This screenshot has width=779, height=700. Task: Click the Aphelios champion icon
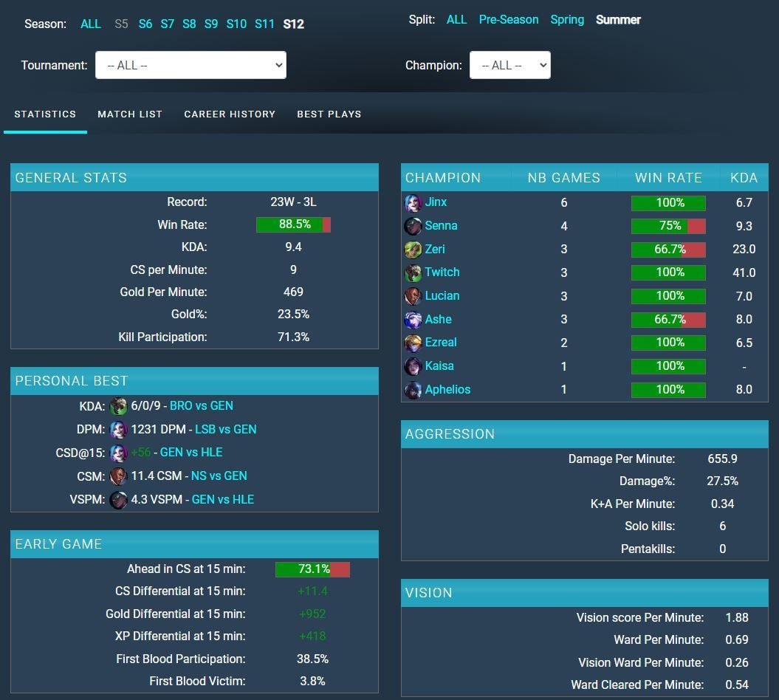(x=413, y=390)
